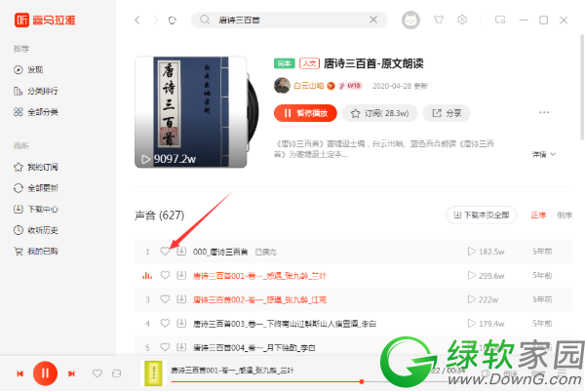The width and height of the screenshot is (585, 392).
Task: Switch track order to 倒序
Action: pos(565,215)
